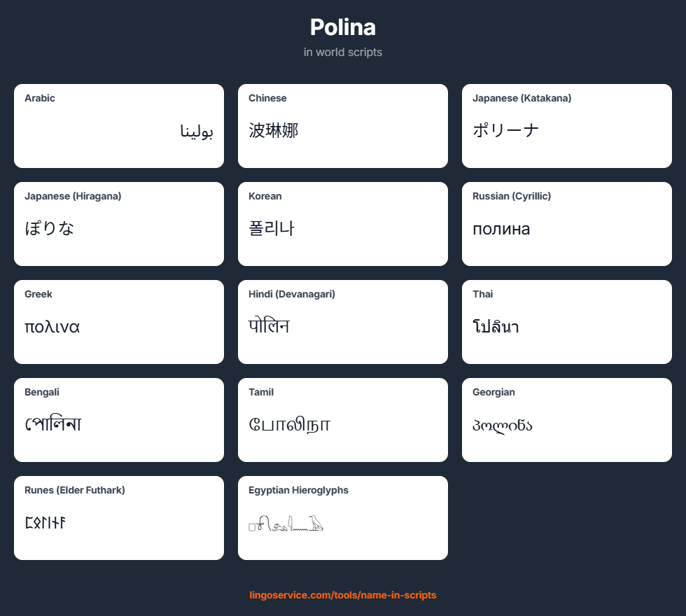Select the Japanese (Katakana) card
The height and width of the screenshot is (616, 686).
point(567,126)
